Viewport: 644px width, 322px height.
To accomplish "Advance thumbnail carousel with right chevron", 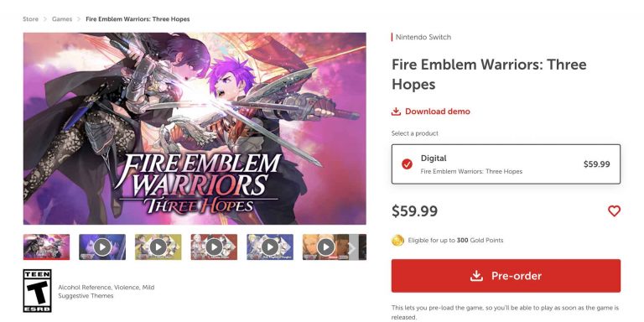I will (352, 247).
